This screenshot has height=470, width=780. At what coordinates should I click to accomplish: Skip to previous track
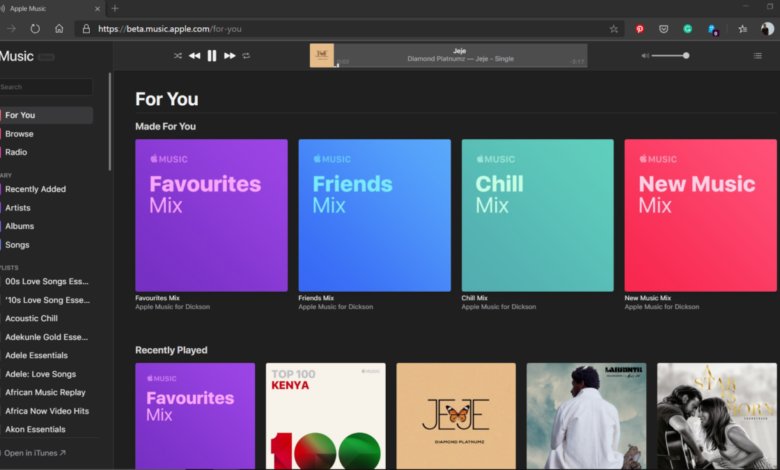(195, 56)
